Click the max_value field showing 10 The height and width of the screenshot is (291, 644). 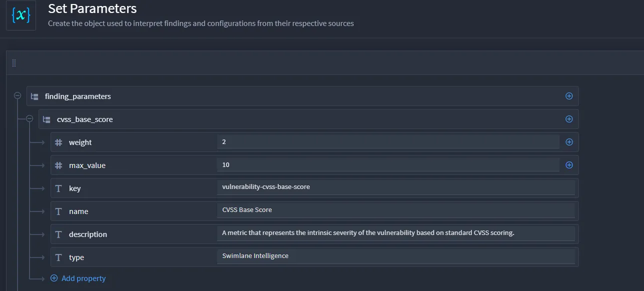[x=388, y=165]
